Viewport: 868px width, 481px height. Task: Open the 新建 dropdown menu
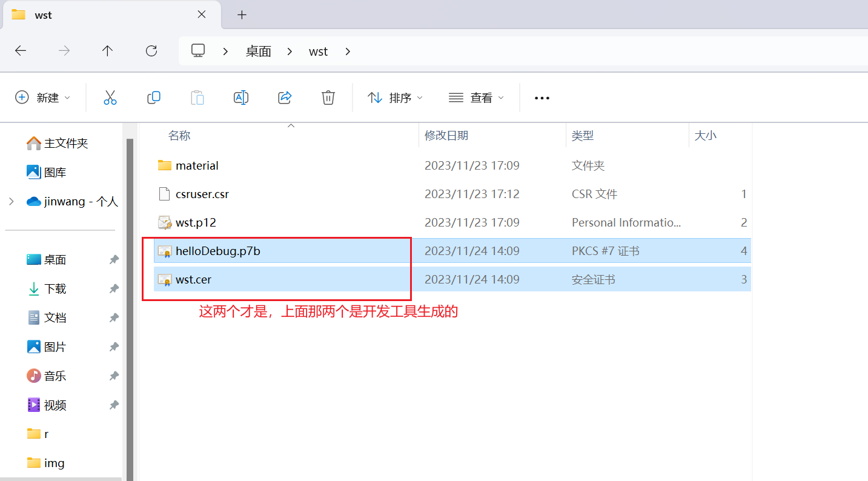43,98
